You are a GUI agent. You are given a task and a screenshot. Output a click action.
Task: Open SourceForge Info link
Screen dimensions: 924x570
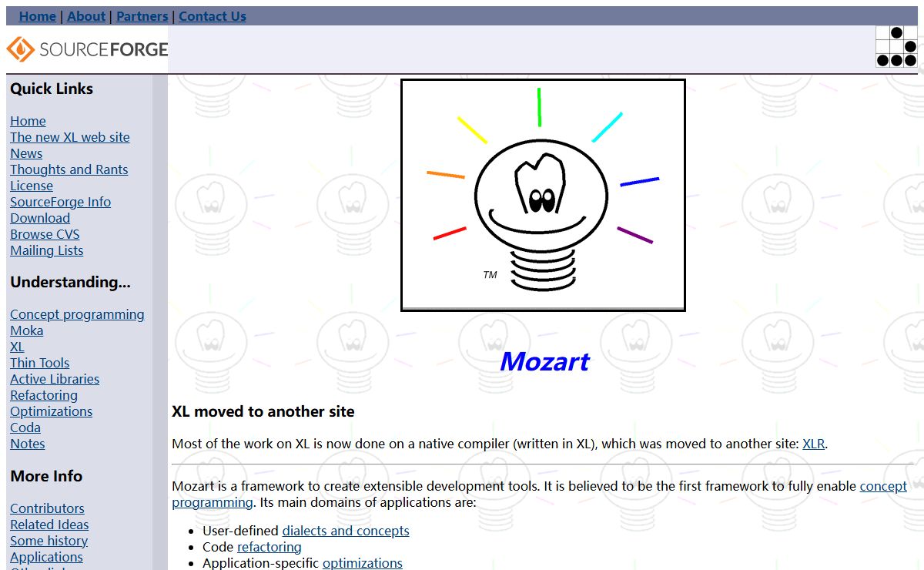(x=61, y=202)
